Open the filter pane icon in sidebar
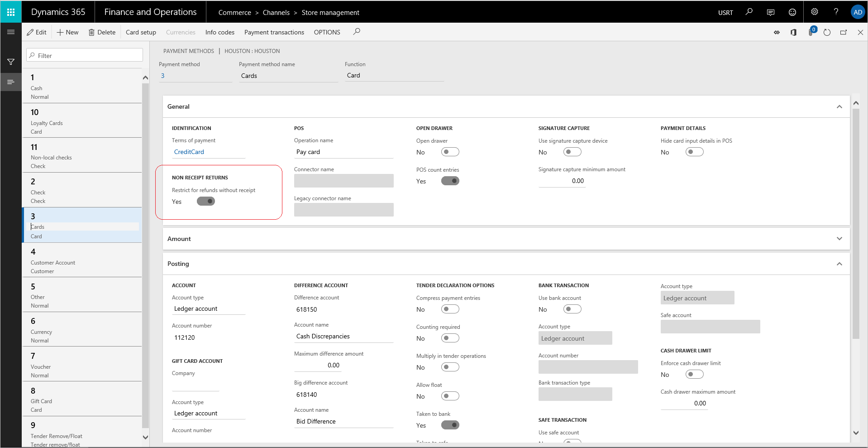The width and height of the screenshot is (868, 448). (11, 62)
